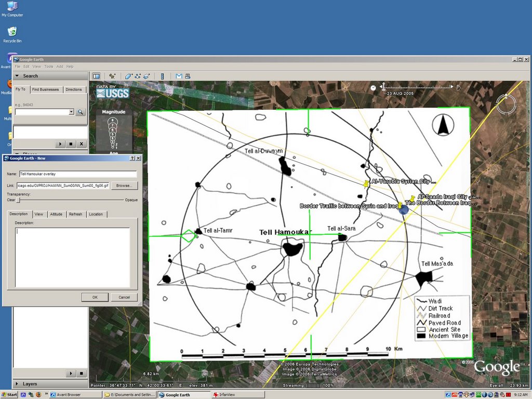This screenshot has height=399, width=532.
Task: Switch to the Fly To tab
Action: (21, 89)
